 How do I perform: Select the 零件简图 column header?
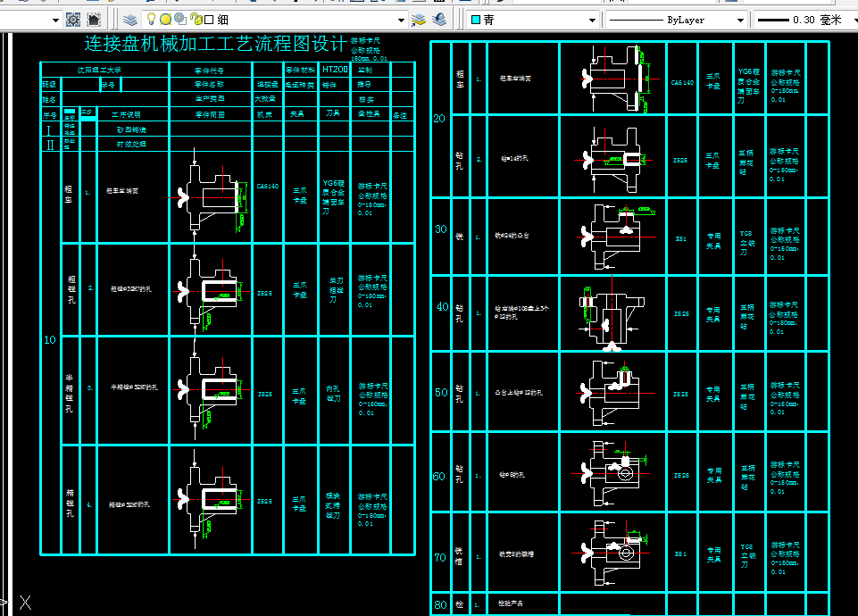coord(210,115)
